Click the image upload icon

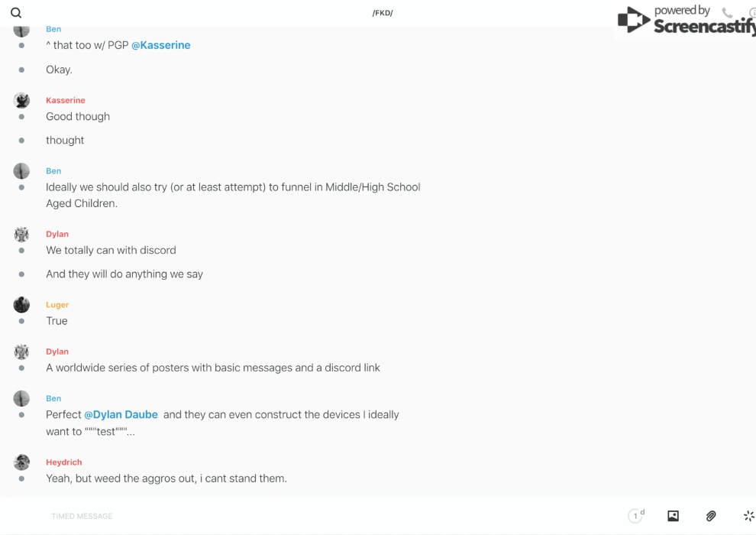tap(673, 516)
